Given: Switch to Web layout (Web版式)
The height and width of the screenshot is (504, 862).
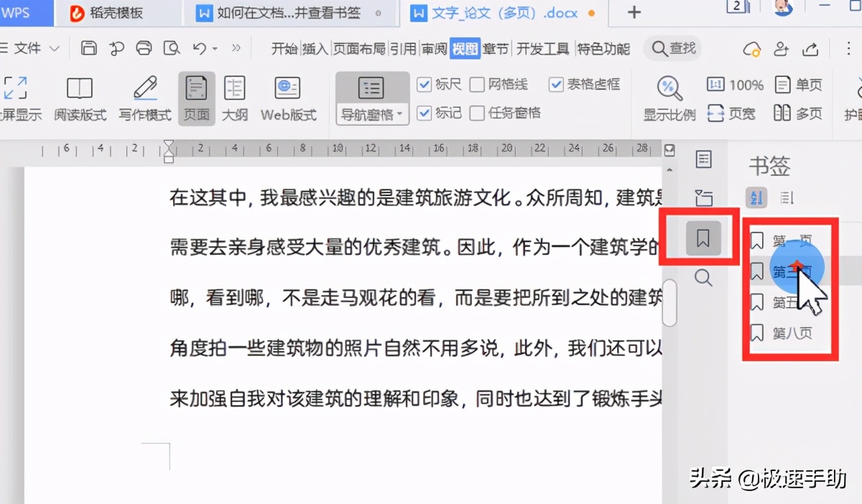Looking at the screenshot, I should pos(288,99).
